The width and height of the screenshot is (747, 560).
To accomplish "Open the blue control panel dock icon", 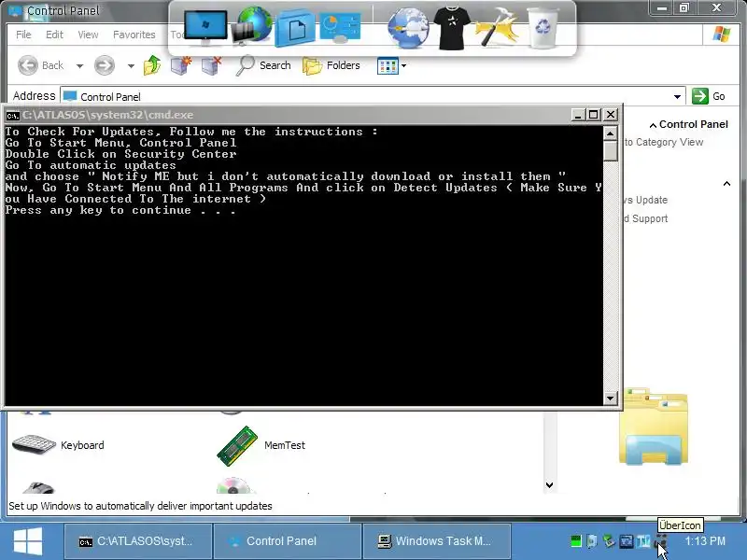I will click(x=340, y=27).
